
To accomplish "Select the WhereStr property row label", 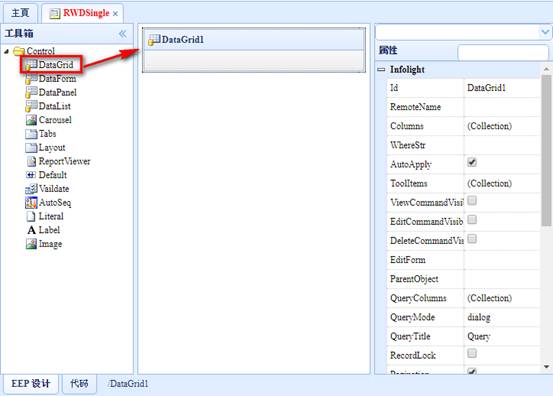I will pos(407,145).
